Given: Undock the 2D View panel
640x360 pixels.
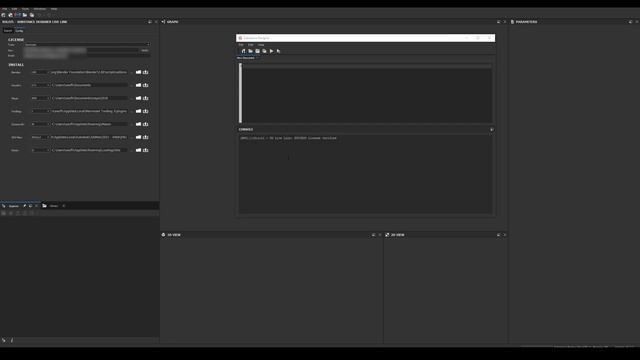Looking at the screenshot, I should click(x=498, y=235).
